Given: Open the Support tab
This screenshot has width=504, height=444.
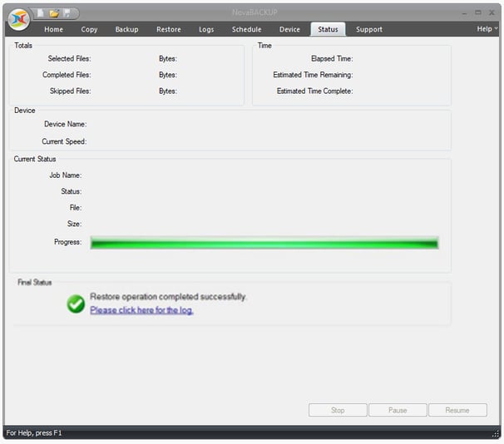Looking at the screenshot, I should click(x=369, y=29).
